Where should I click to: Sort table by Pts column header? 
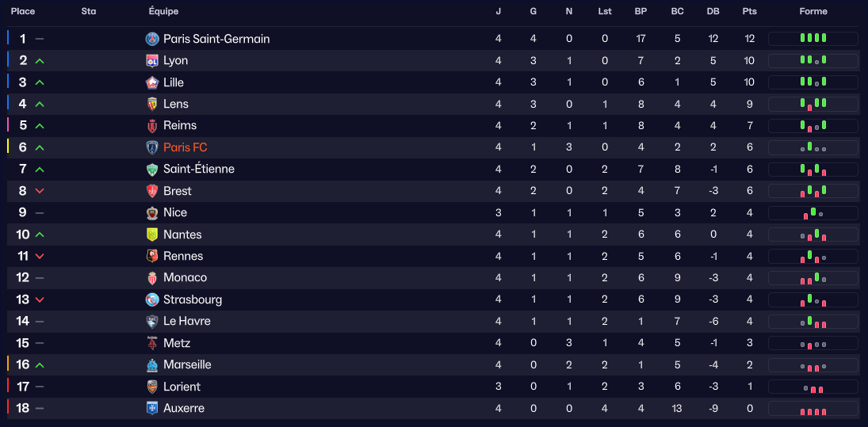pos(749,12)
